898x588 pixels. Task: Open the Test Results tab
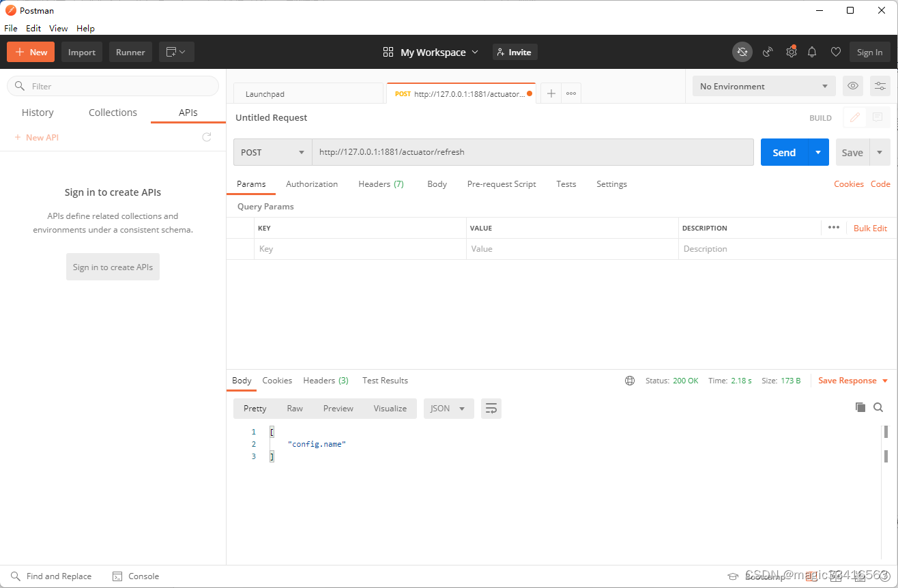(385, 381)
